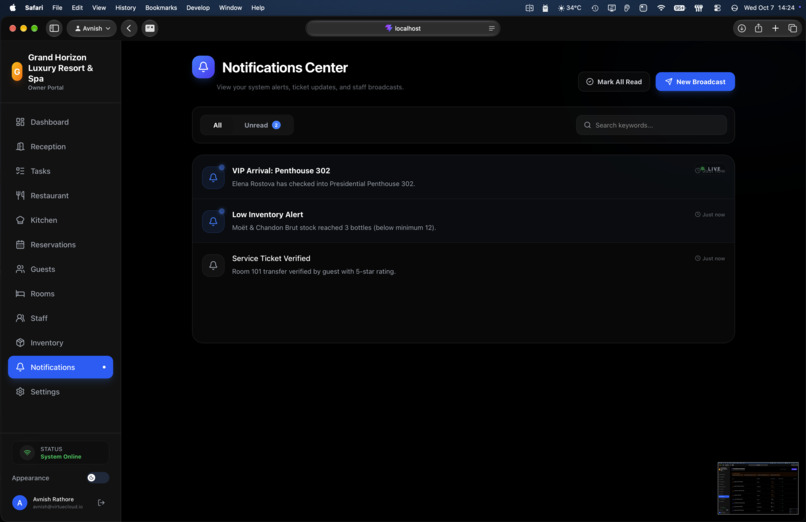Open the Dashboard sidebar icon
The image size is (806, 522).
coord(20,122)
